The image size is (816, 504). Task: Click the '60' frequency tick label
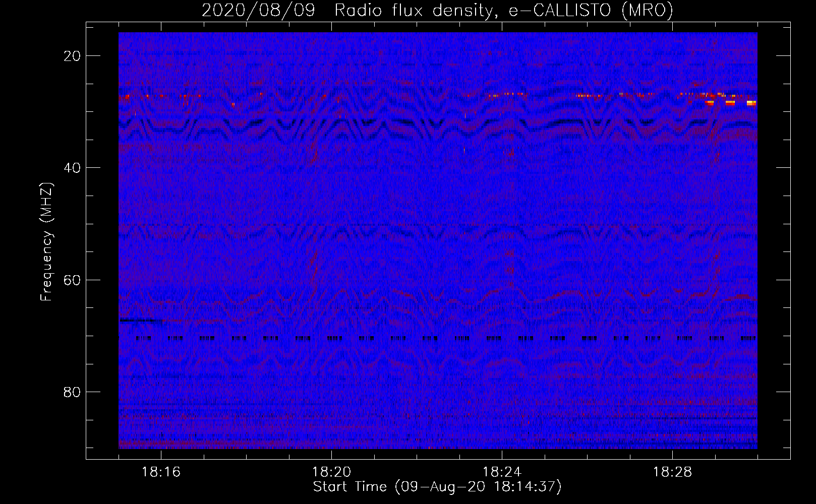point(72,280)
